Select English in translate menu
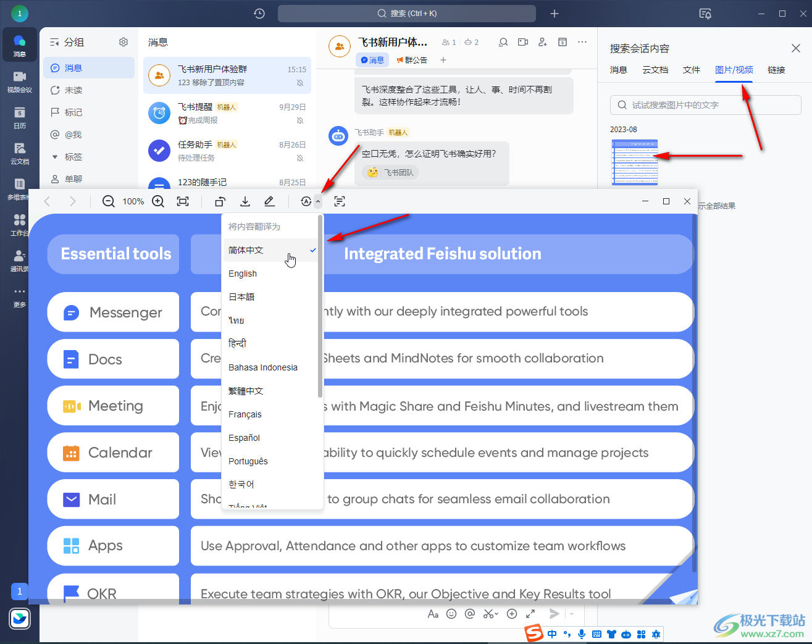The height and width of the screenshot is (644, 812). (272, 274)
